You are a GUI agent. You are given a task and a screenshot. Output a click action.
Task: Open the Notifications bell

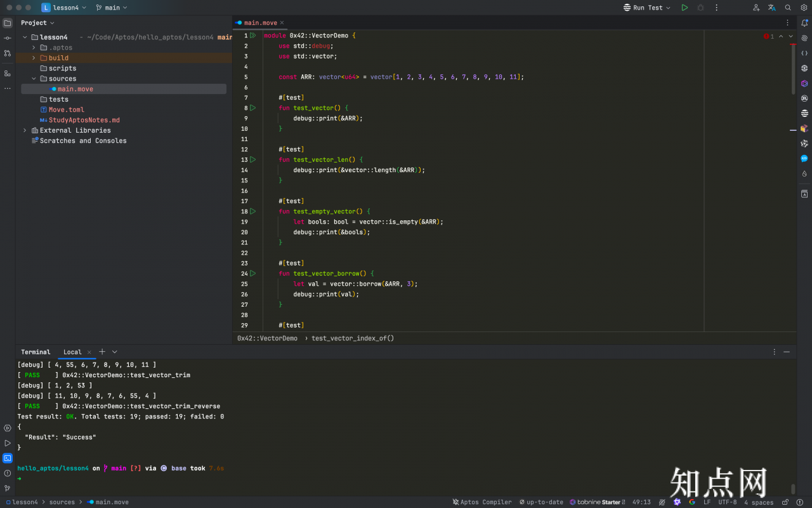click(x=804, y=23)
